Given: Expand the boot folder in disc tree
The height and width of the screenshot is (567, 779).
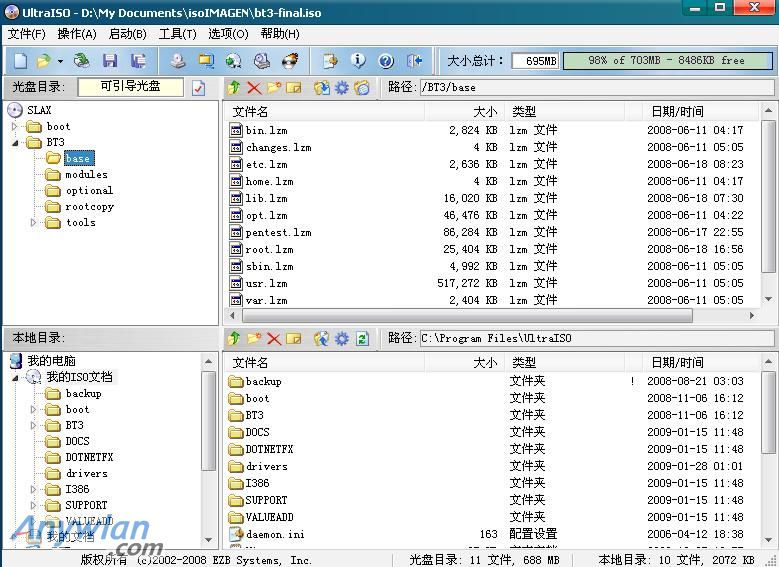Looking at the screenshot, I should [15, 127].
